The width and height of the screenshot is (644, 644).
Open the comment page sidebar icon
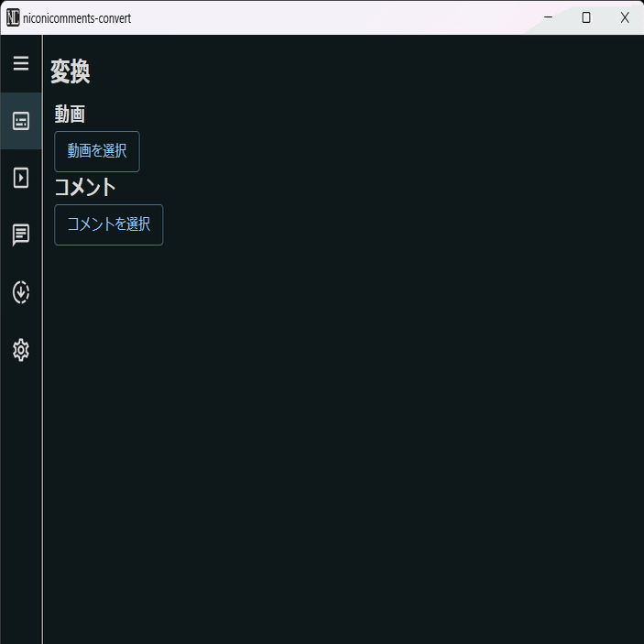click(x=21, y=235)
